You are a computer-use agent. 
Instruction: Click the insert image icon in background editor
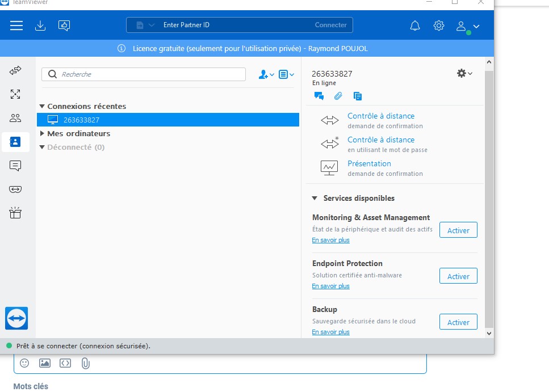tap(45, 363)
